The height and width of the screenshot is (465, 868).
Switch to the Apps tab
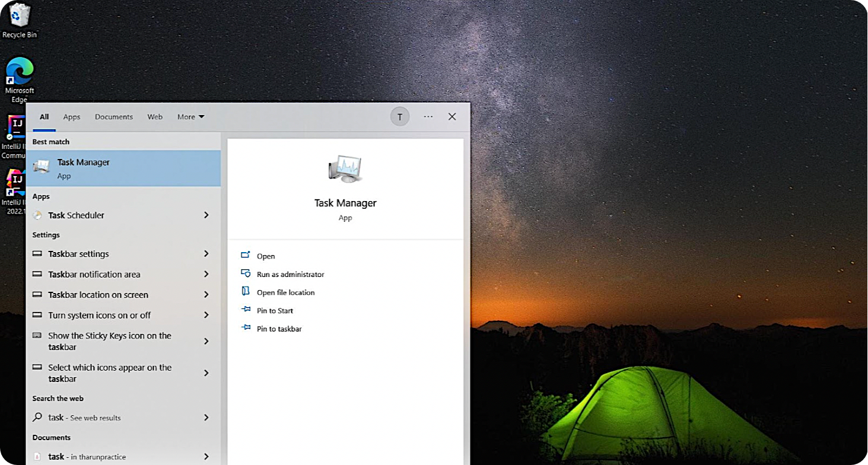point(72,117)
